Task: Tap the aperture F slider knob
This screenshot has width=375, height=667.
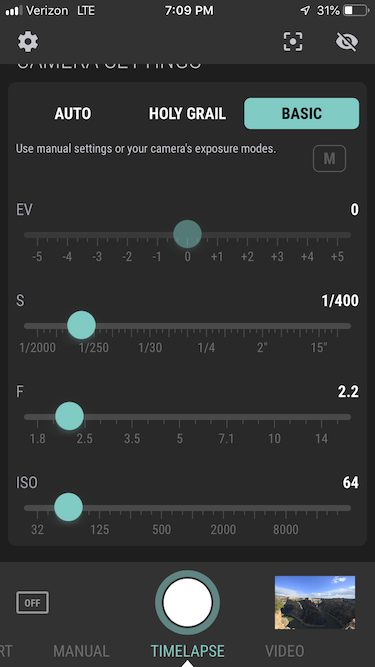Action: pos(69,416)
